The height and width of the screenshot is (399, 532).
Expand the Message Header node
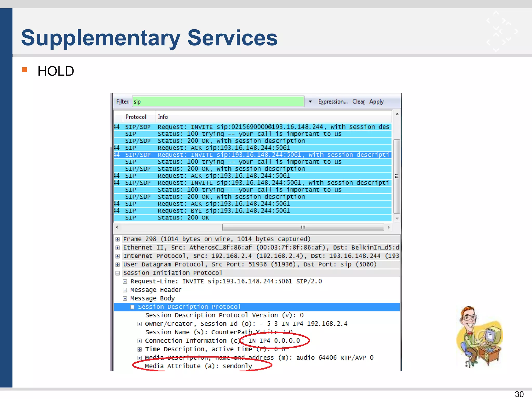tap(125, 290)
